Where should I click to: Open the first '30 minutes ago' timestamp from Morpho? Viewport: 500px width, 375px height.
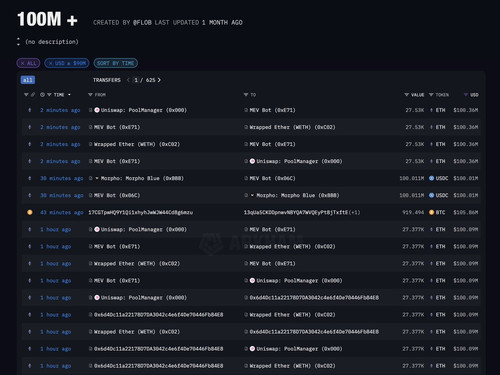tap(62, 178)
